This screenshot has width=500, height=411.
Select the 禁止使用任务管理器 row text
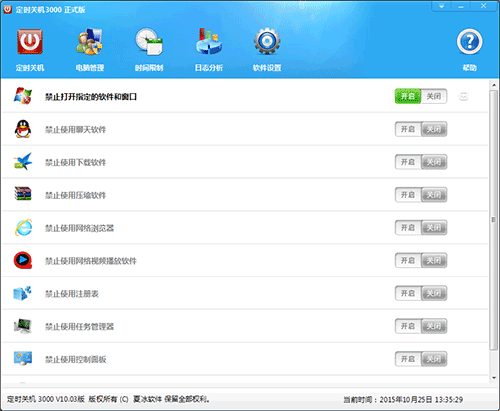pos(79,327)
